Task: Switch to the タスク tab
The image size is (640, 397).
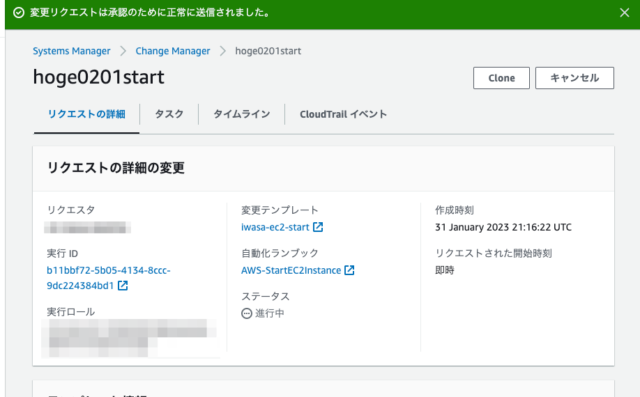Action: [x=169, y=114]
